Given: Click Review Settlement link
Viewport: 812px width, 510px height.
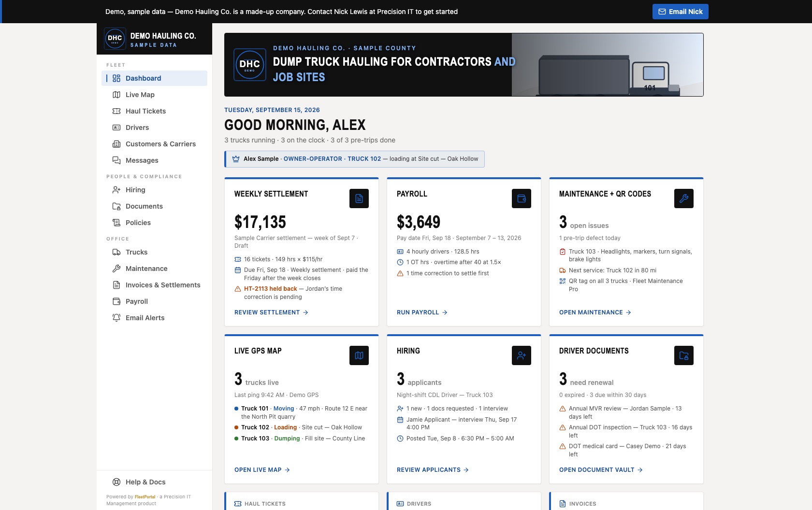Looking at the screenshot, I should (x=271, y=312).
